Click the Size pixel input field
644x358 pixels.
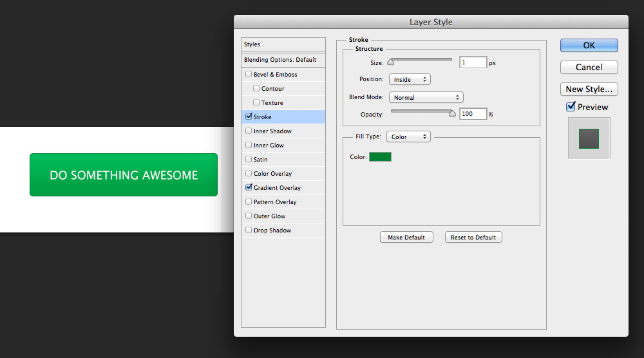(x=473, y=62)
